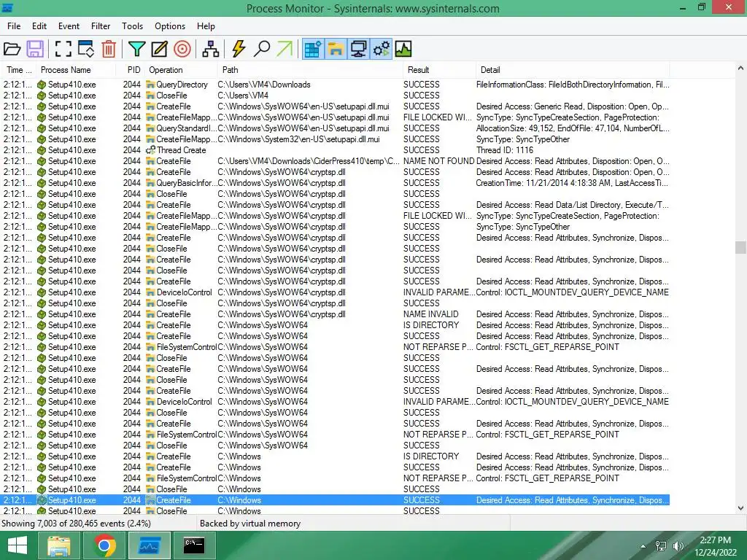
Task: Click the volume speaker tray icon
Action: click(x=678, y=546)
